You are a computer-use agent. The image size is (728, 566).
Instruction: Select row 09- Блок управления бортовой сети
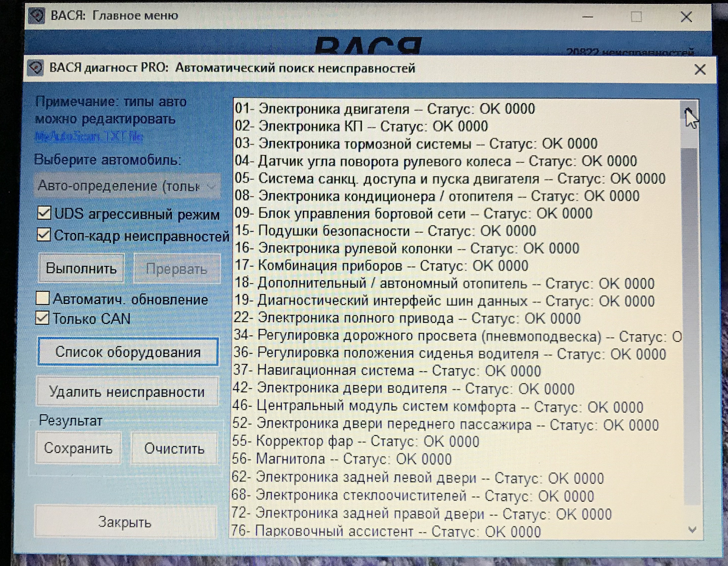(413, 213)
